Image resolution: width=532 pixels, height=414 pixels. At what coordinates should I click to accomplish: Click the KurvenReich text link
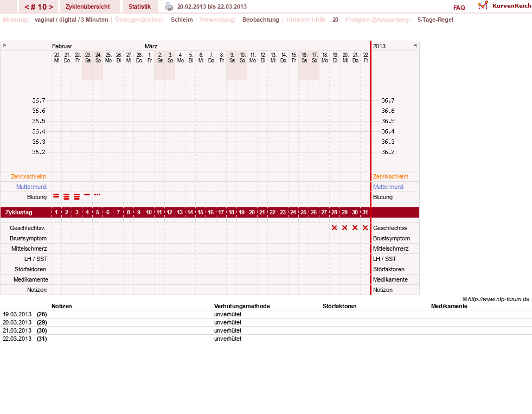511,6
